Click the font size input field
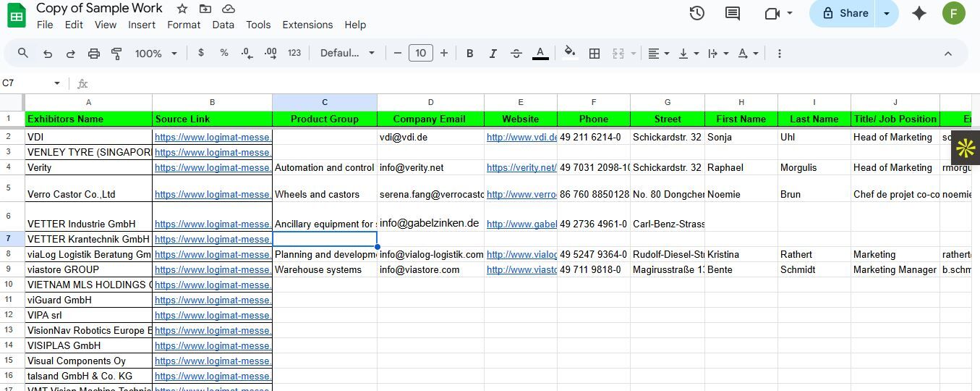The image size is (980, 391). [421, 53]
